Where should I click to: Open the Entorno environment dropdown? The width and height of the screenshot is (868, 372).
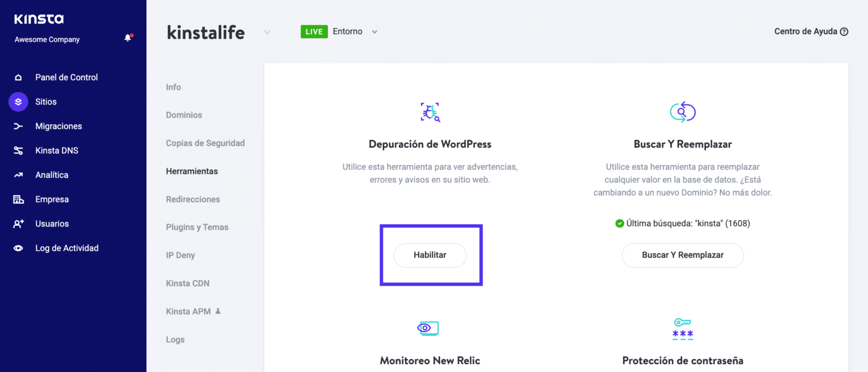click(374, 32)
